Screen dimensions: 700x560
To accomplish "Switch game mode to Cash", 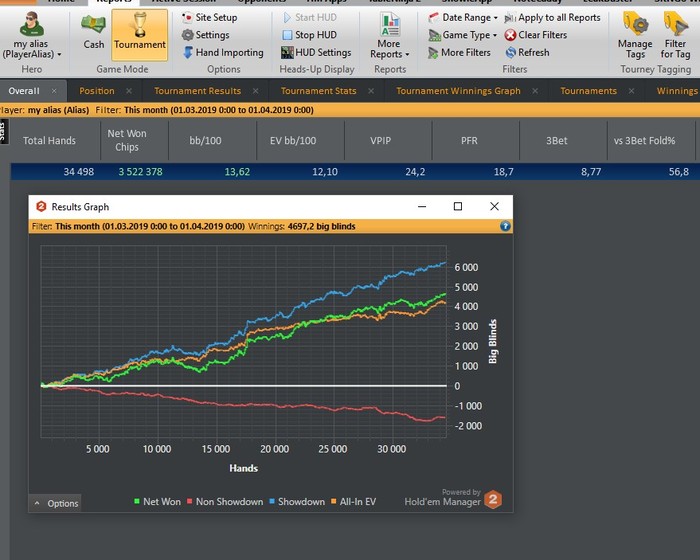I will coord(93,32).
